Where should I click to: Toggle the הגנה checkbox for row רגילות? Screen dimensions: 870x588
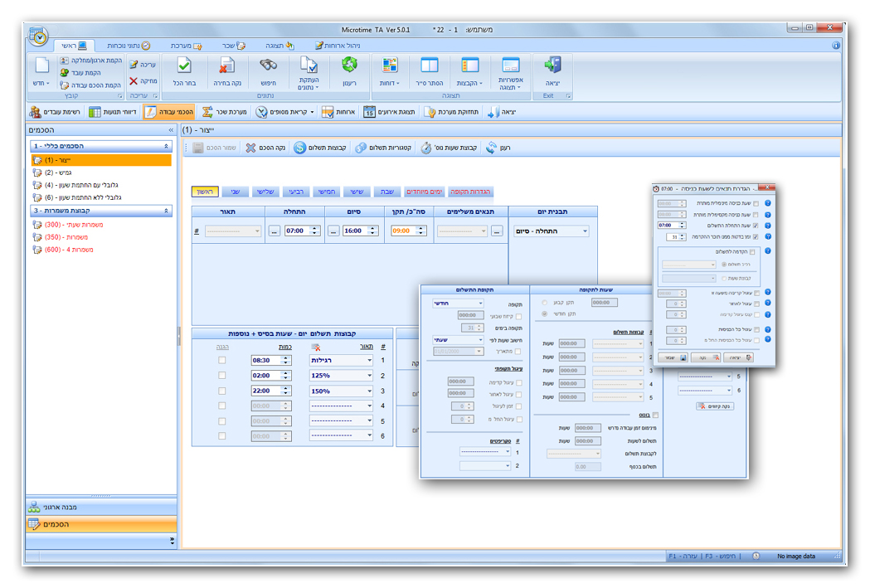pyautogui.click(x=221, y=361)
